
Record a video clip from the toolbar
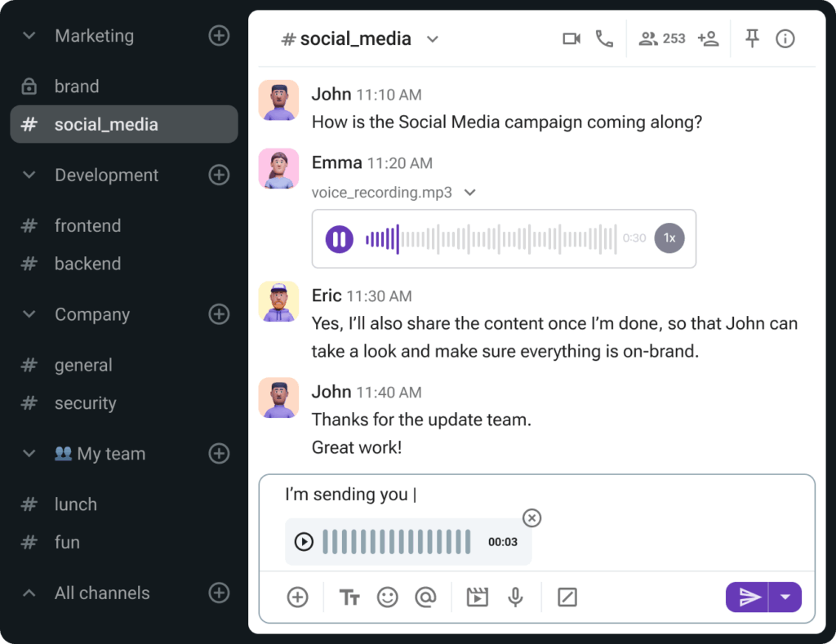click(477, 597)
